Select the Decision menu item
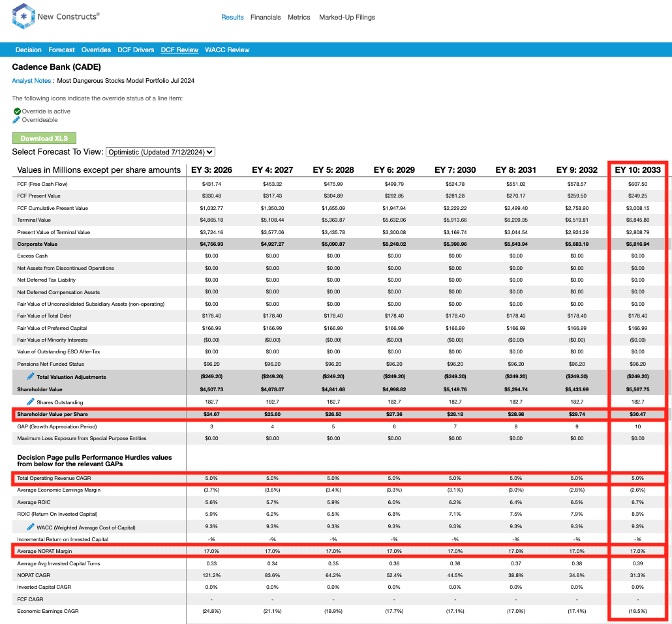Viewport: 672px width, 624px height. click(x=29, y=50)
